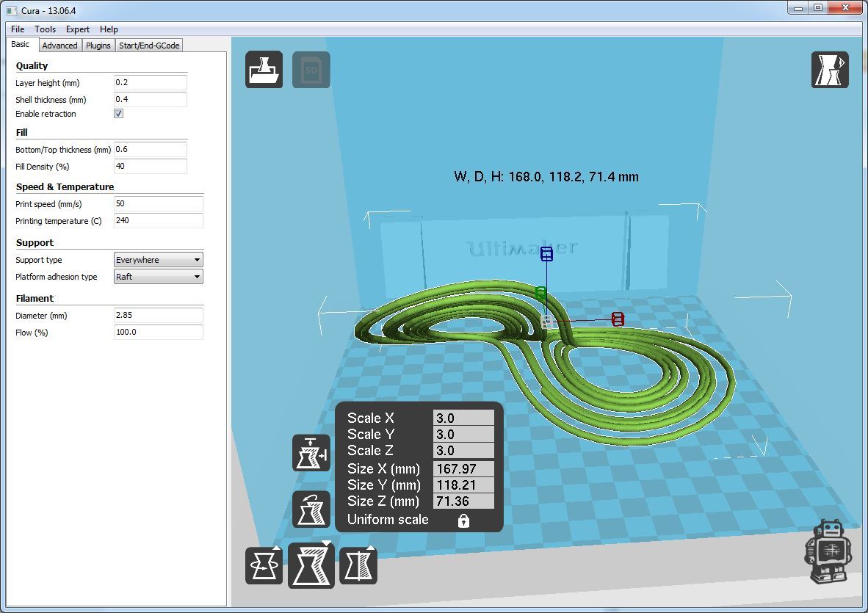Viewport: 868px width, 613px height.
Task: Select the Mirror tool icon
Action: [358, 565]
